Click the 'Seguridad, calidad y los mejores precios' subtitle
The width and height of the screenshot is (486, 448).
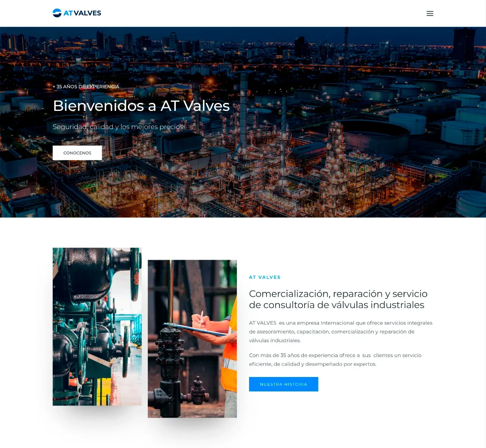point(118,127)
